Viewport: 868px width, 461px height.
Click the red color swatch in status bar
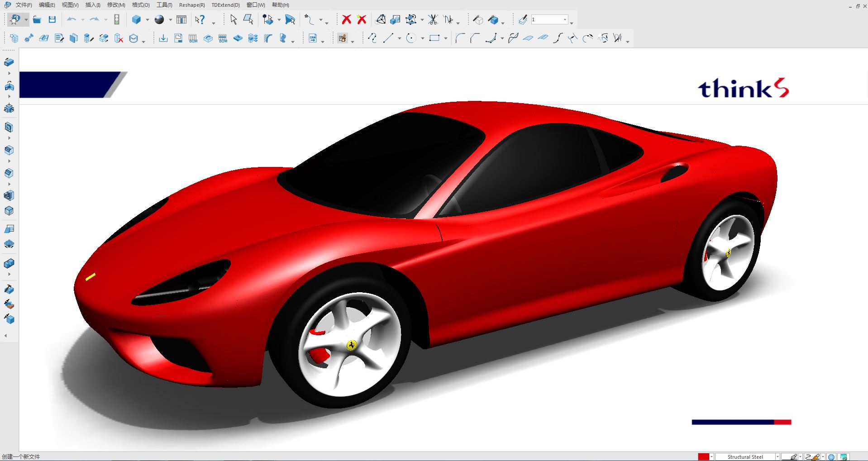pyautogui.click(x=703, y=457)
